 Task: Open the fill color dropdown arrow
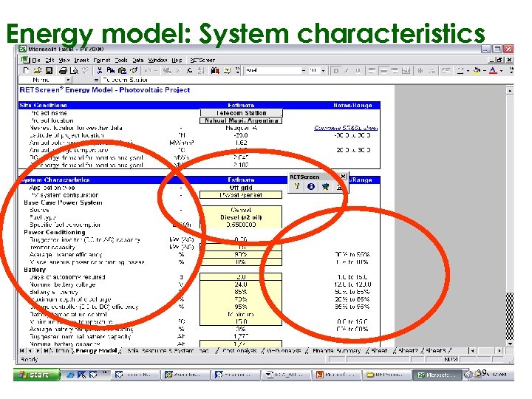[485, 71]
